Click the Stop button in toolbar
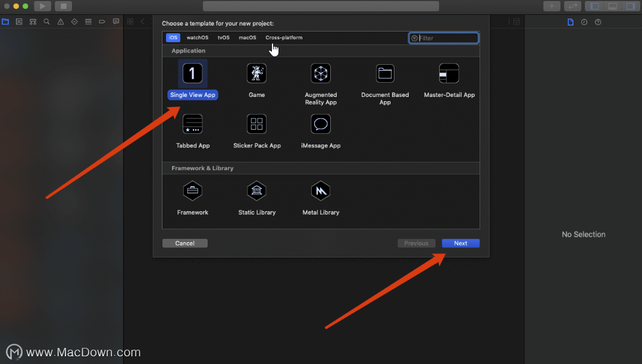This screenshot has width=642, height=364. click(64, 6)
